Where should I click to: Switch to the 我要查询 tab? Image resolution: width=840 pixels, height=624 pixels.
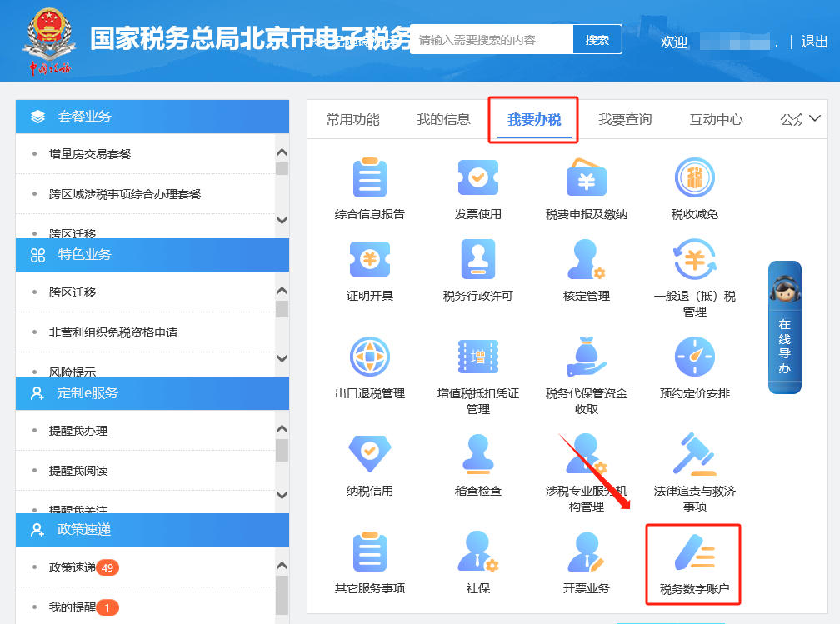click(625, 120)
